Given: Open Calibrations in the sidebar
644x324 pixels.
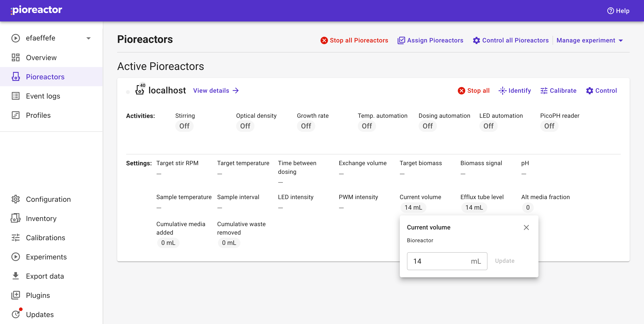Looking at the screenshot, I should coord(45,238).
